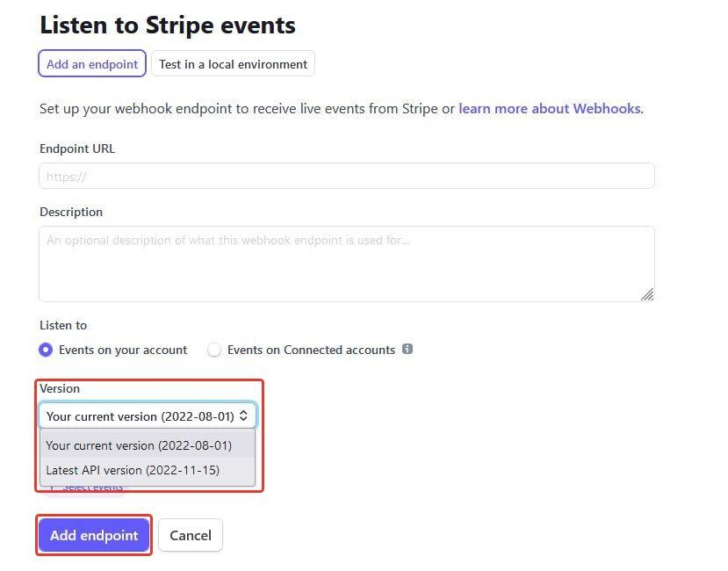Click inside the Description text area
This screenshot has height=571, width=728.
[x=347, y=264]
